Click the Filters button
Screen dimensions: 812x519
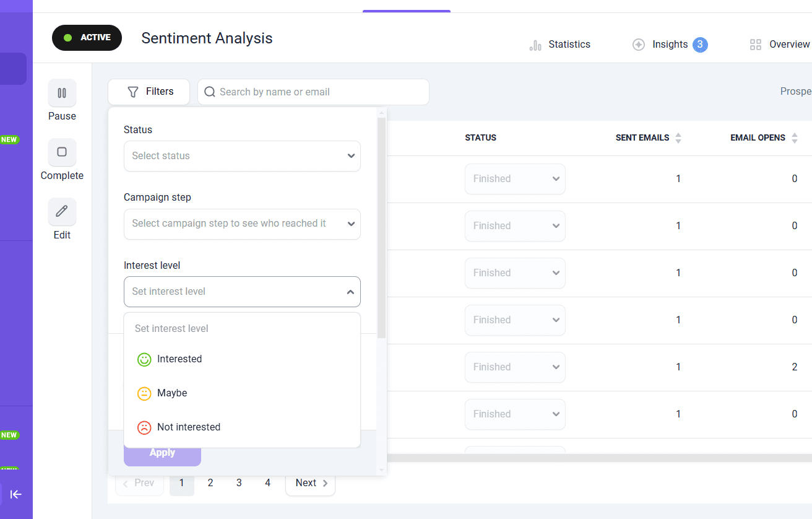(x=149, y=92)
